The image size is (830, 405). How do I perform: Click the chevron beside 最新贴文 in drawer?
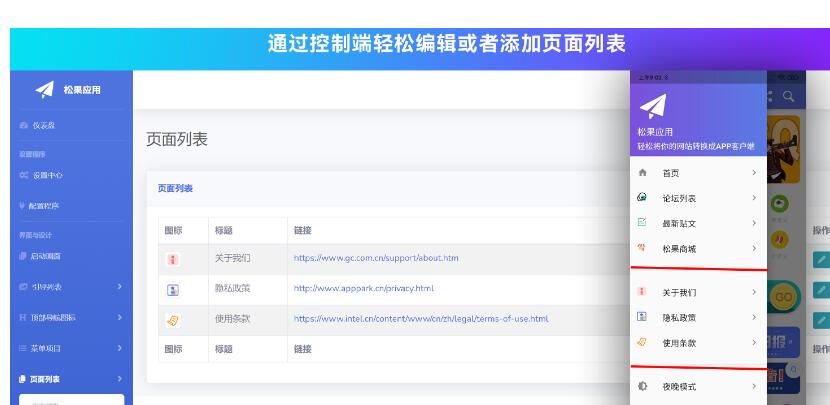(754, 223)
